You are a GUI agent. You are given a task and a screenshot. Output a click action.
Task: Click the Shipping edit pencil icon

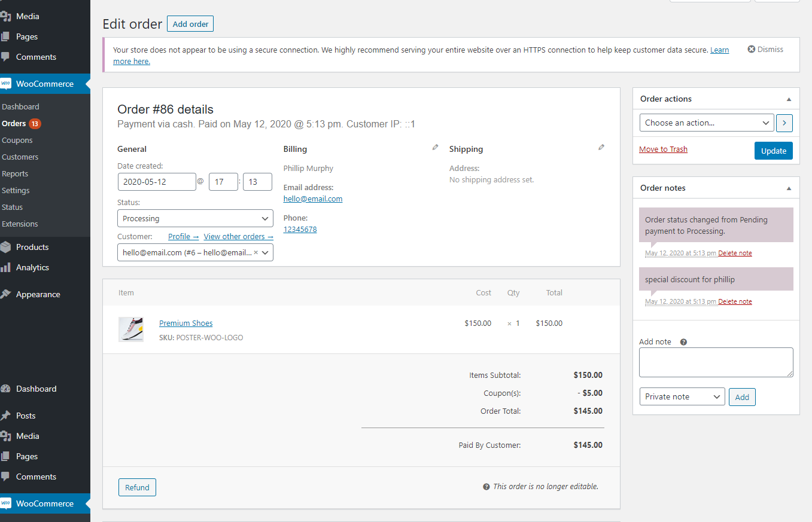(x=601, y=147)
